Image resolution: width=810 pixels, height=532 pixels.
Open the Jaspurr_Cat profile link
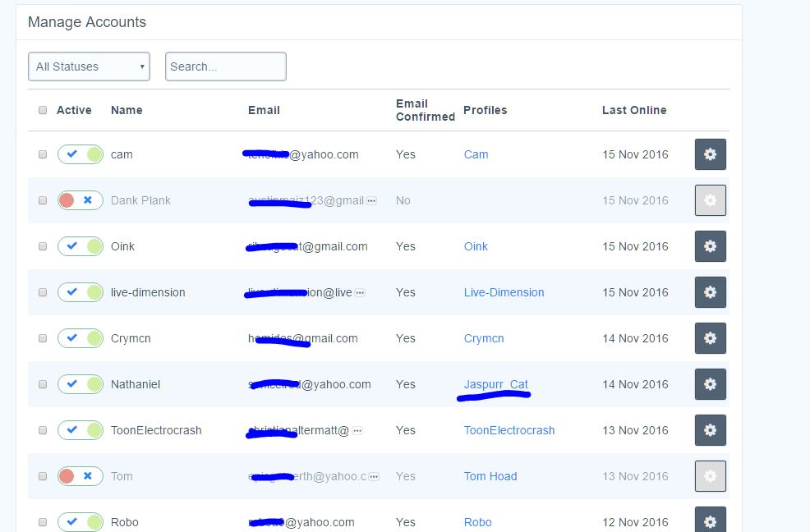(x=495, y=384)
